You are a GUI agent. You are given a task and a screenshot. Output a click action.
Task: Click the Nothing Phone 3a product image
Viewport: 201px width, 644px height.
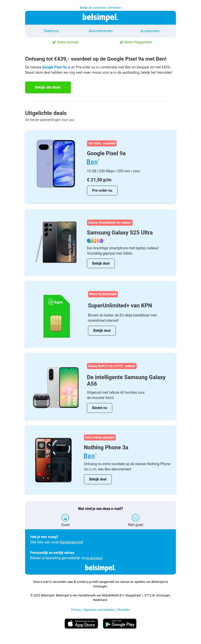tap(54, 460)
